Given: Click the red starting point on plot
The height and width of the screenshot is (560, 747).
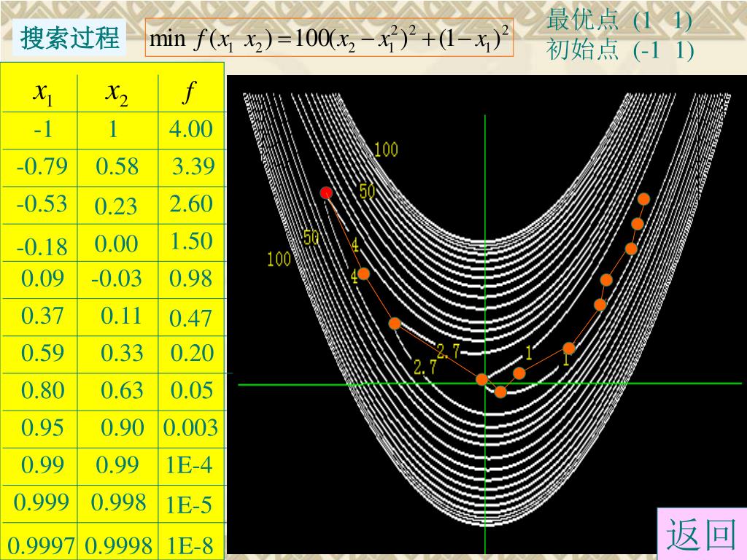Looking at the screenshot, I should [x=326, y=192].
